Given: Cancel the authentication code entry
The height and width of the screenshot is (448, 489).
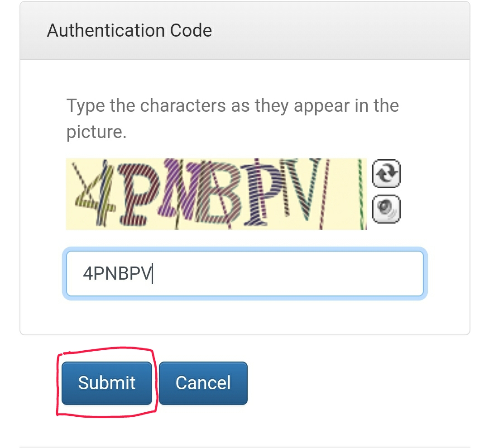Looking at the screenshot, I should tap(203, 383).
